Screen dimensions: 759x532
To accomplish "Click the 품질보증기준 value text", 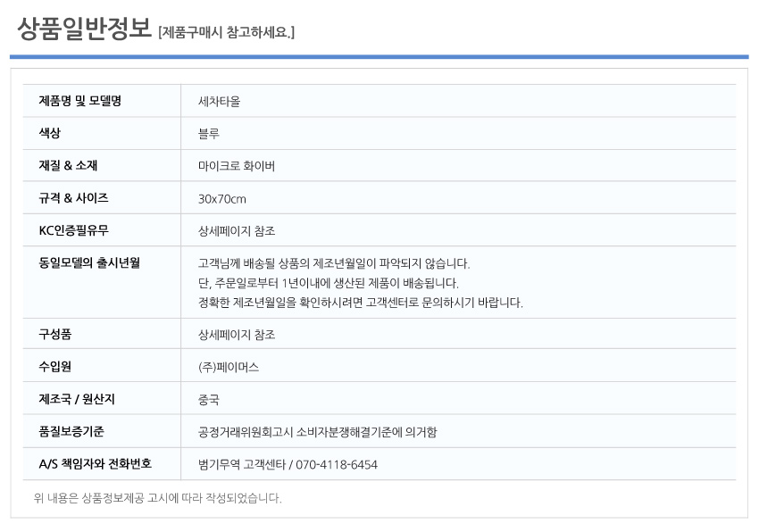I will pos(318,432).
